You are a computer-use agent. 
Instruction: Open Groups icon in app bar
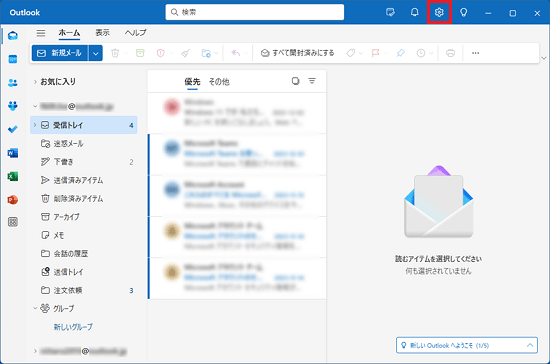point(13,106)
